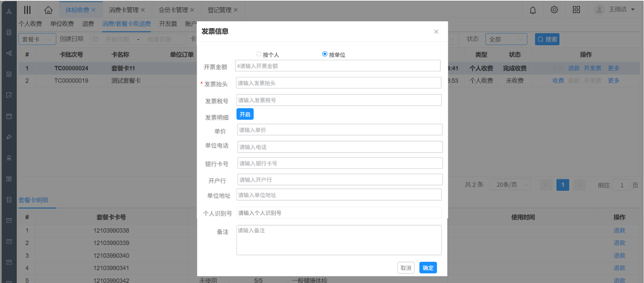The width and height of the screenshot is (644, 283).
Task: Click the 发票抬头 input field
Action: click(x=338, y=83)
